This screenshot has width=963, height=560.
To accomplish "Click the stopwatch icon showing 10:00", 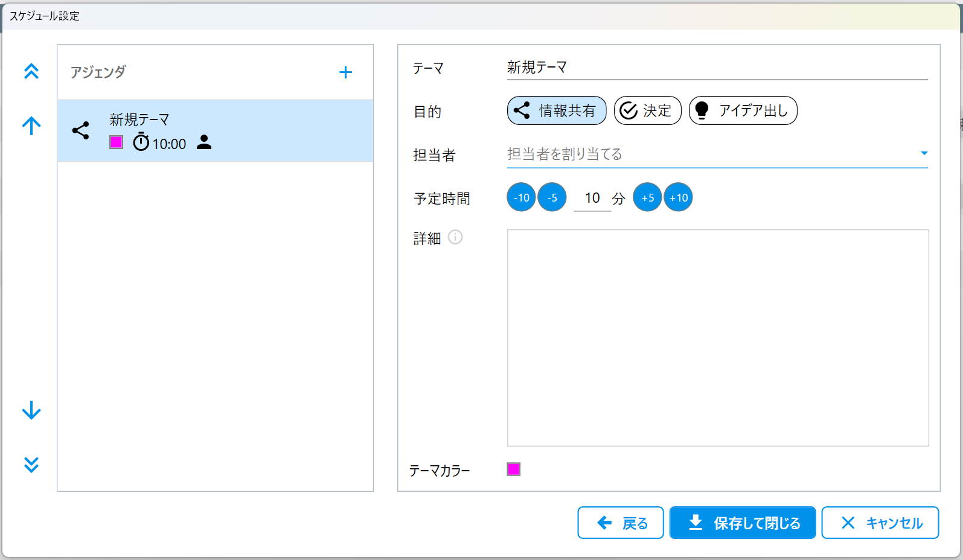I will pos(141,142).
